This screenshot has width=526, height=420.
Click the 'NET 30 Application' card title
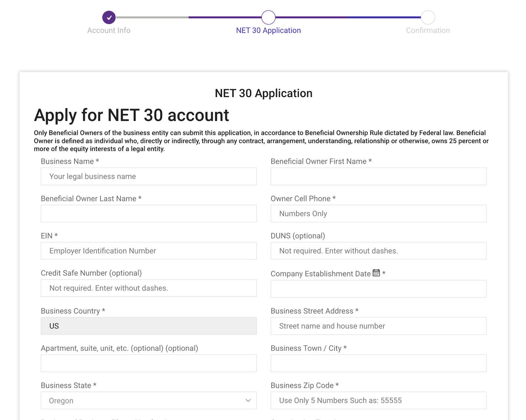(264, 93)
